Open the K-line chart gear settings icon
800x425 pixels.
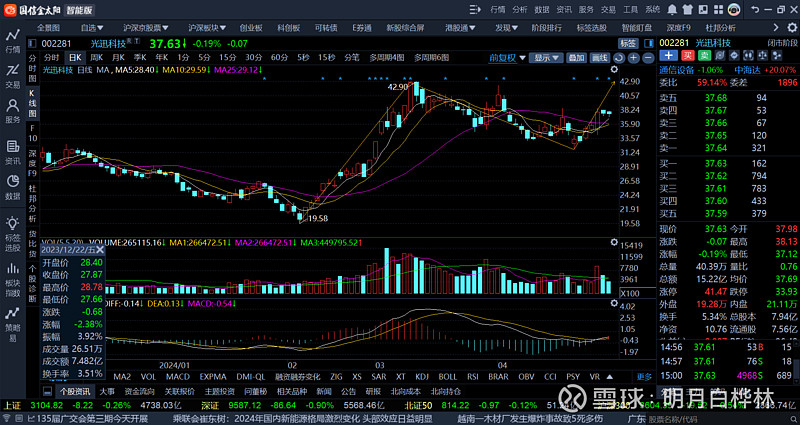[614, 69]
